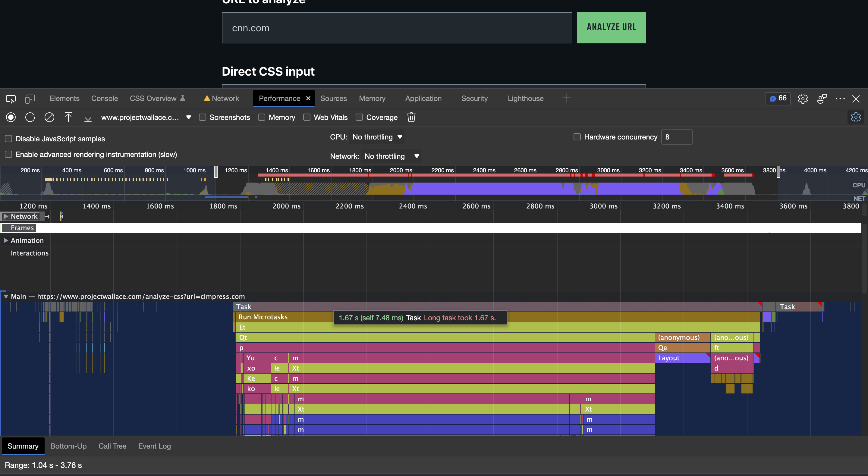Open the Network throttling dropdown
This screenshot has height=476, width=868.
click(x=391, y=156)
